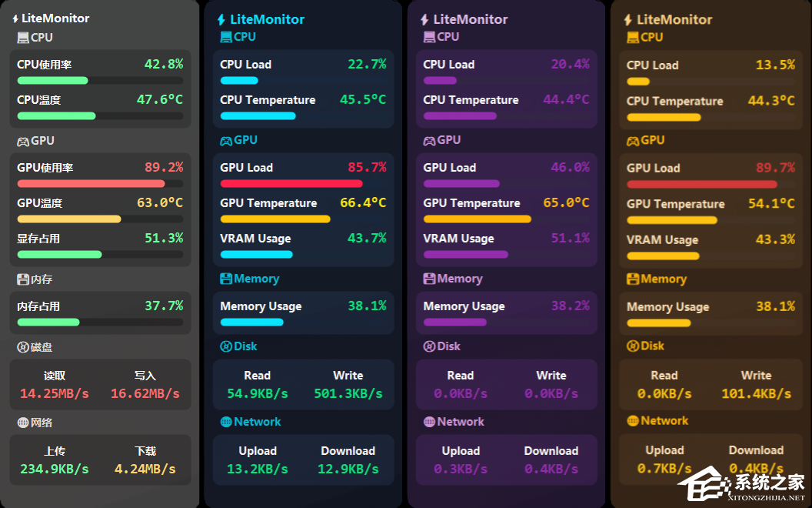Click the GPU Load value 46.0%
The image size is (812, 508).
[570, 167]
